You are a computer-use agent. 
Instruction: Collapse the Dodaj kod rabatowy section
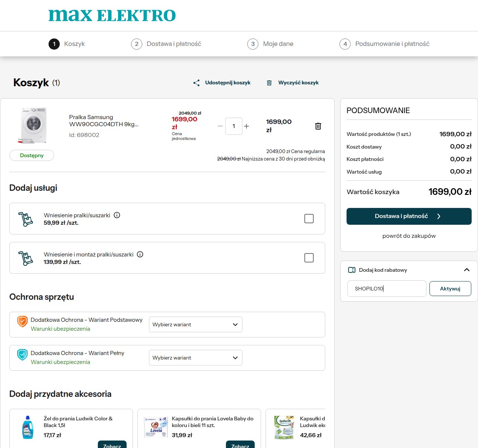click(x=467, y=270)
